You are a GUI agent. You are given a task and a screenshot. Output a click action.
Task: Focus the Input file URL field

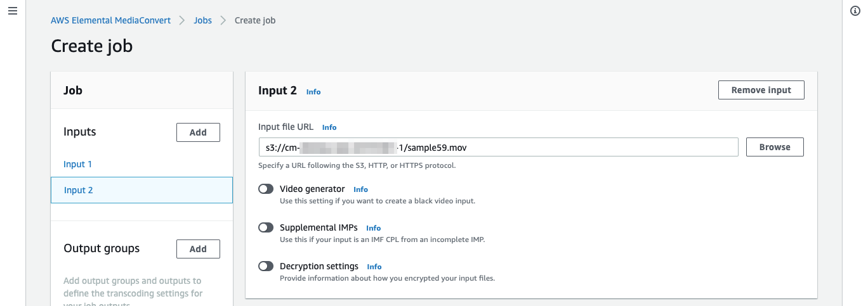coord(498,147)
